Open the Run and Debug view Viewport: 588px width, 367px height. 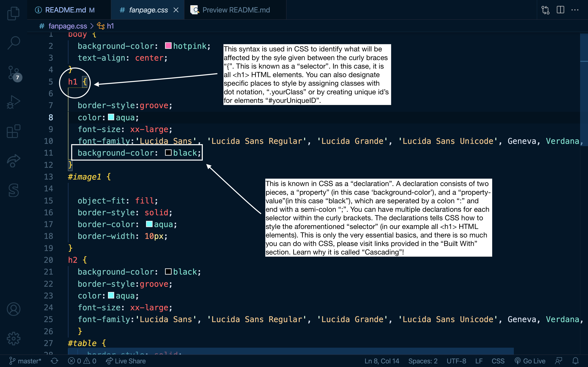(13, 102)
